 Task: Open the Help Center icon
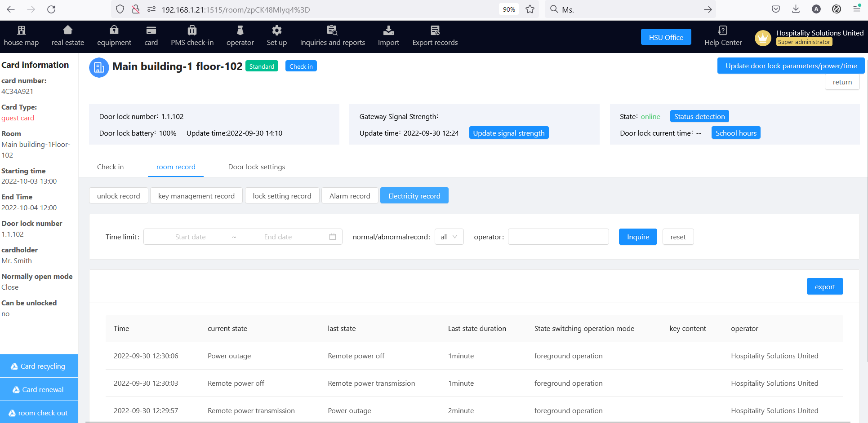click(x=722, y=30)
